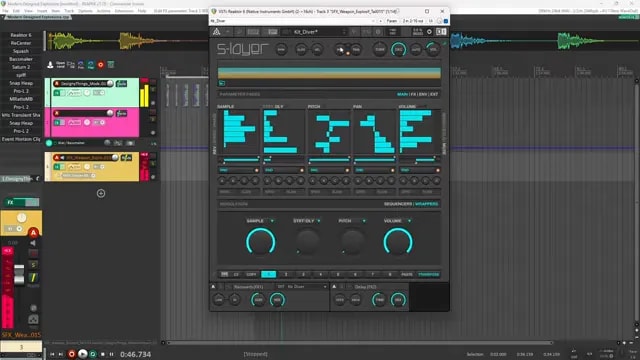Click the Reaktor audio power icon in header
Viewport: 640px width, 360px height.
point(429,32)
